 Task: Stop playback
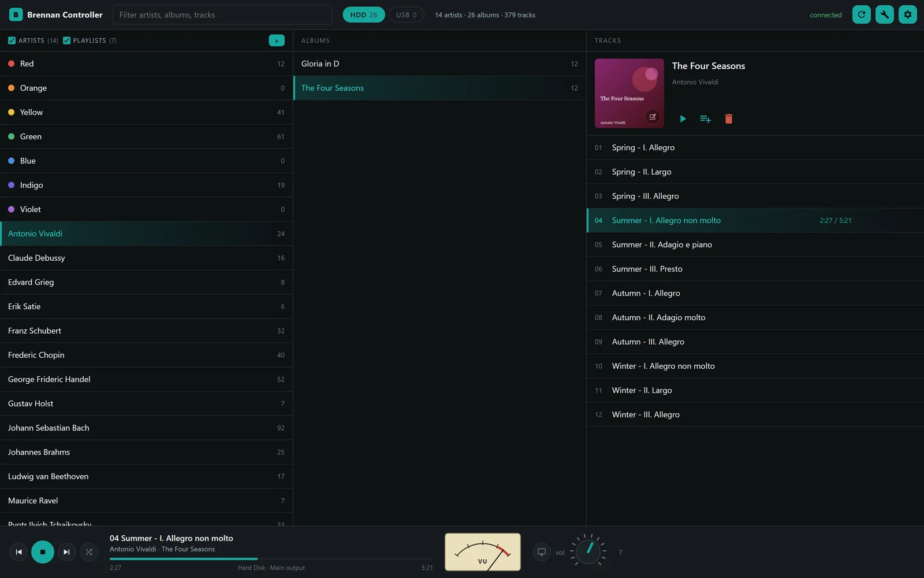[x=43, y=552]
